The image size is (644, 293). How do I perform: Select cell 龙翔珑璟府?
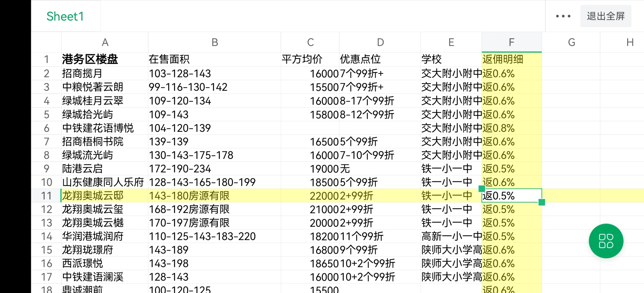click(105, 250)
